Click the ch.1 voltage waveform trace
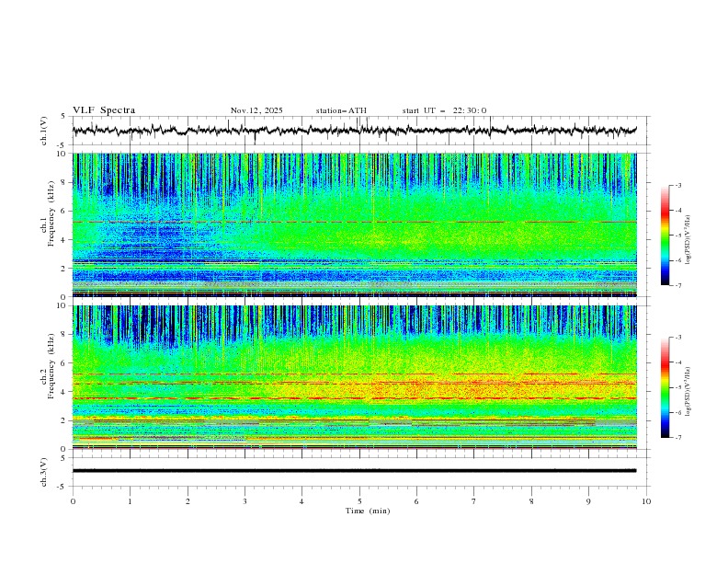Viewport: 728px width, 563px height. tap(354, 131)
